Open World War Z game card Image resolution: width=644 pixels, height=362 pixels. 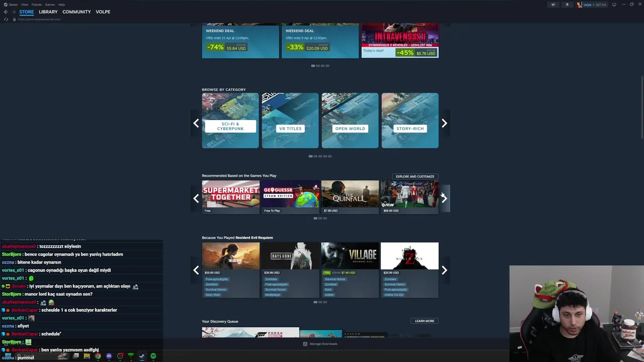410,270
